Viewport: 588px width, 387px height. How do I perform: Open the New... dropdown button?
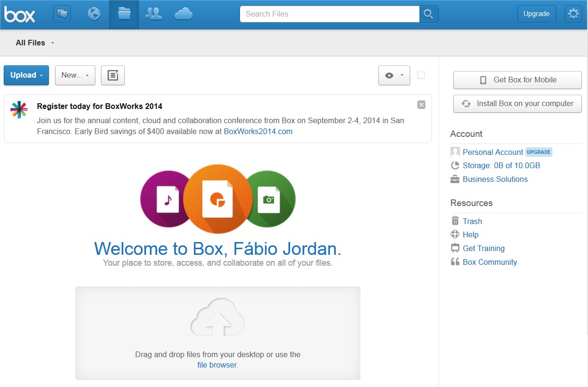click(75, 75)
